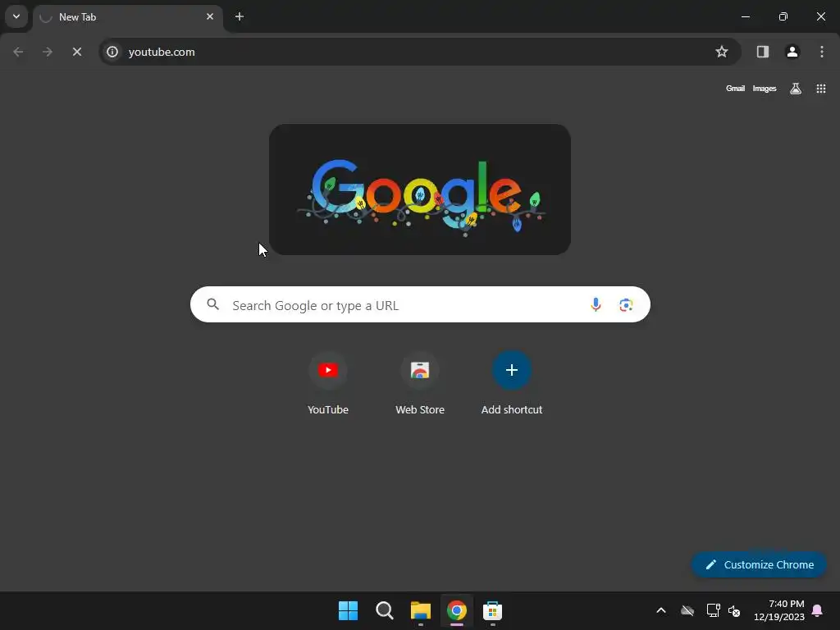Open Google Images link

pyautogui.click(x=765, y=89)
